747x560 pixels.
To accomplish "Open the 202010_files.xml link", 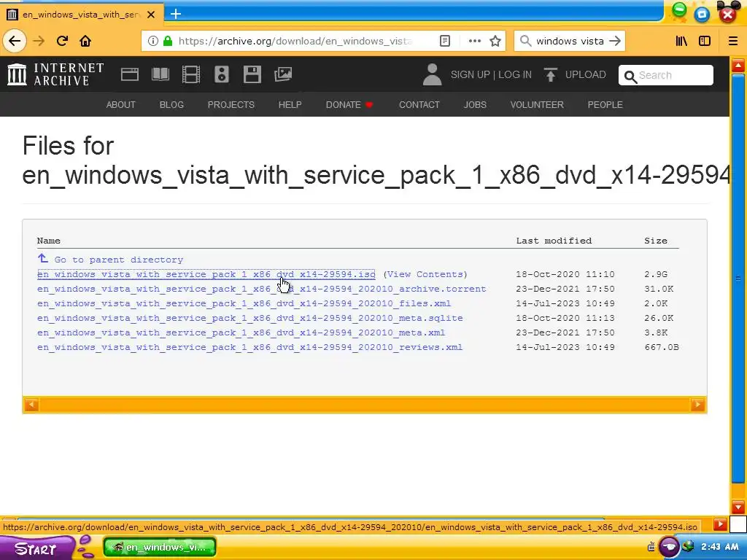I will pos(244,303).
